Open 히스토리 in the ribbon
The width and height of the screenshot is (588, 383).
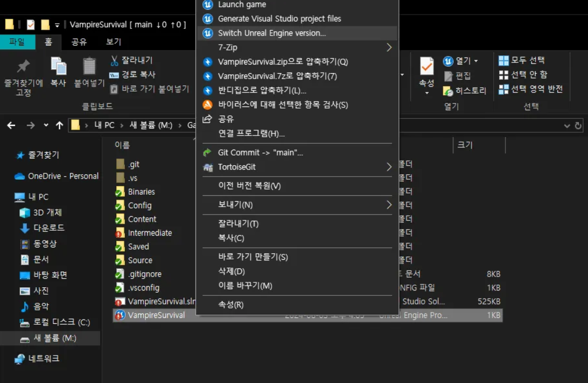tap(465, 91)
